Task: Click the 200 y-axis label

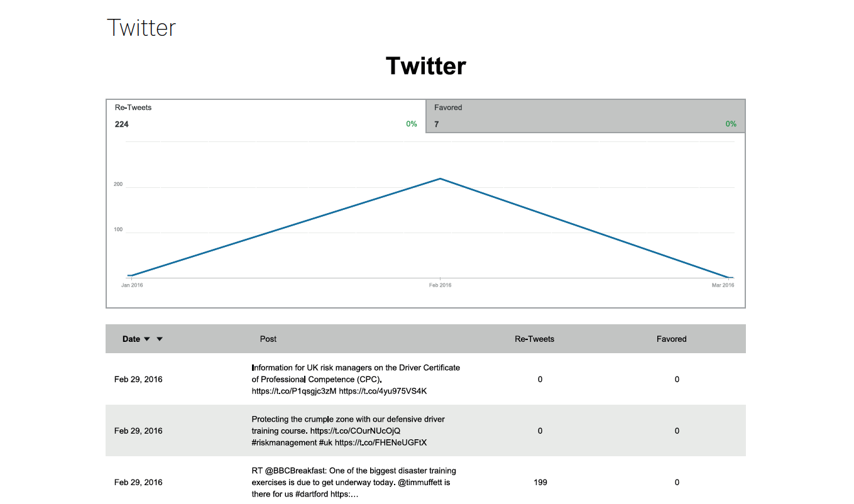Action: [118, 185]
